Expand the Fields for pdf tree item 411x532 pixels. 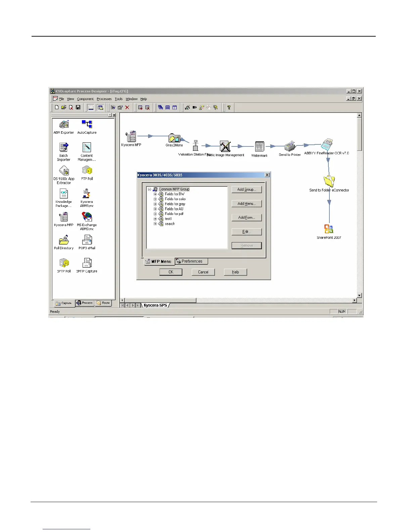coord(155,214)
